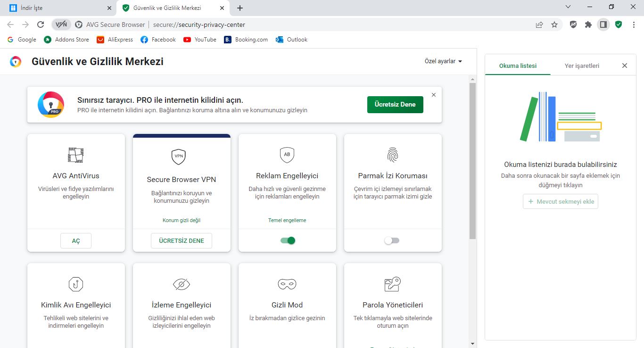The height and width of the screenshot is (348, 644).
Task: Click the Parmak İzi Koruması fingerprint icon
Action: tap(393, 155)
